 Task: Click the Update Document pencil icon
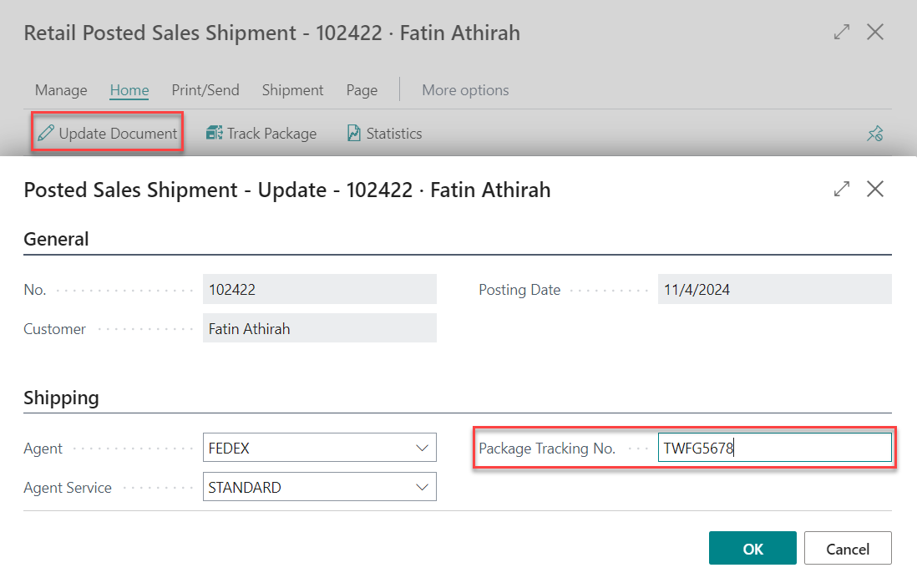click(46, 134)
